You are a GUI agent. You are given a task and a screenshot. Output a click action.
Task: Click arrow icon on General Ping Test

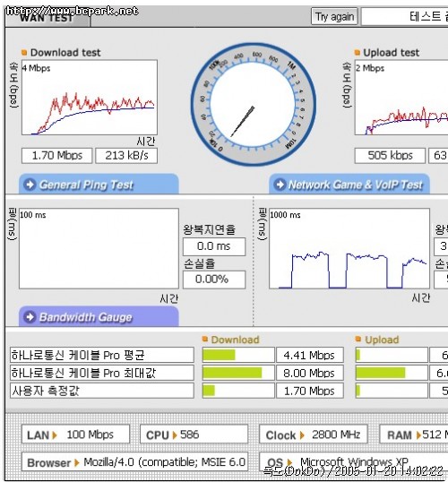[x=30, y=185]
